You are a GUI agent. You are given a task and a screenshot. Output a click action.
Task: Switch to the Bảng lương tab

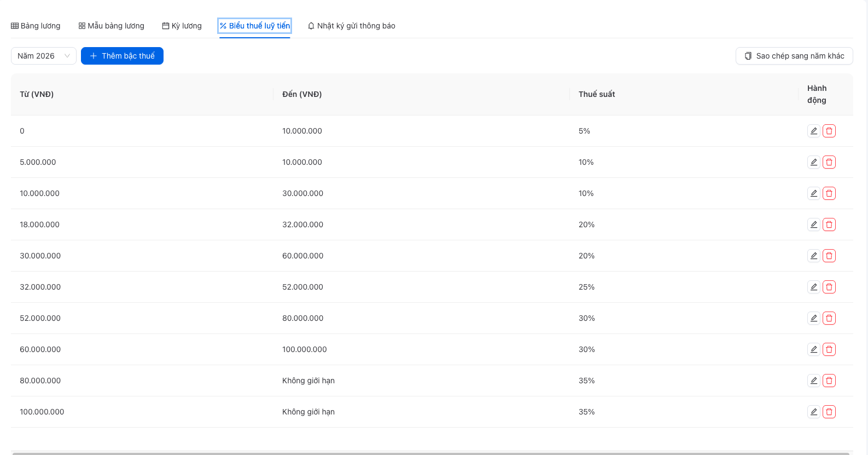coord(36,26)
